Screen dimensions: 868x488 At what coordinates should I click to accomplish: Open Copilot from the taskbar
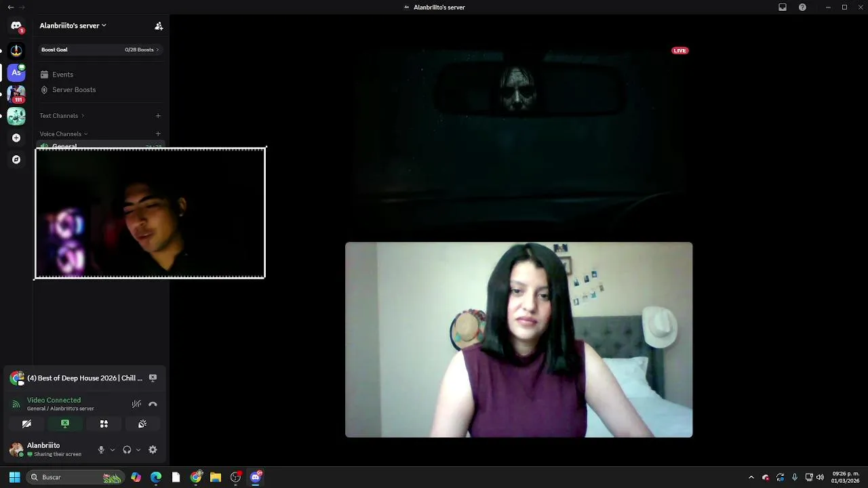coord(136,477)
